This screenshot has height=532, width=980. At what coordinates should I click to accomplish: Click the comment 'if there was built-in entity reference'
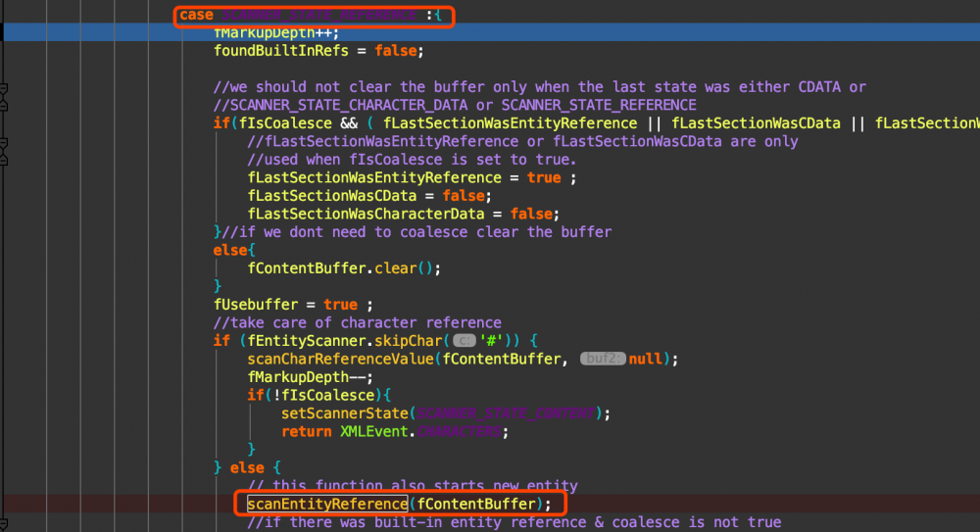pyautogui.click(x=514, y=522)
